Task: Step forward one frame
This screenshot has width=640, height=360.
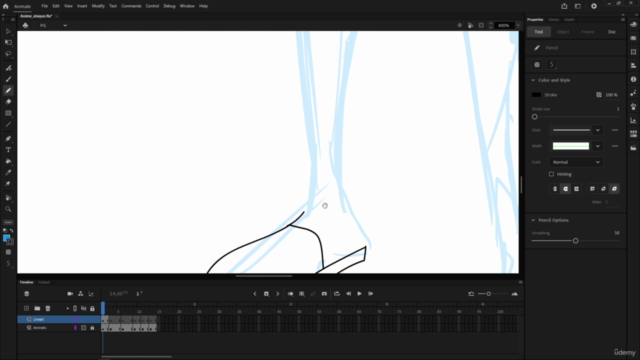Action: 371,294
